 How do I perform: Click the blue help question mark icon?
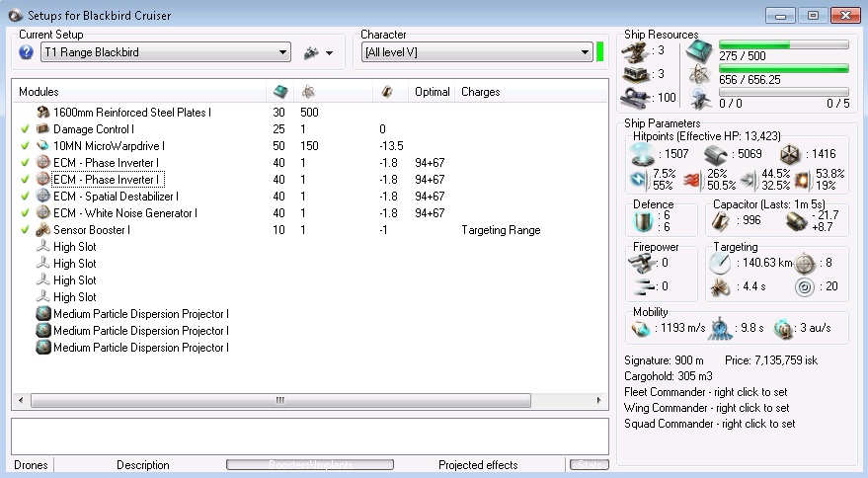pyautogui.click(x=26, y=52)
